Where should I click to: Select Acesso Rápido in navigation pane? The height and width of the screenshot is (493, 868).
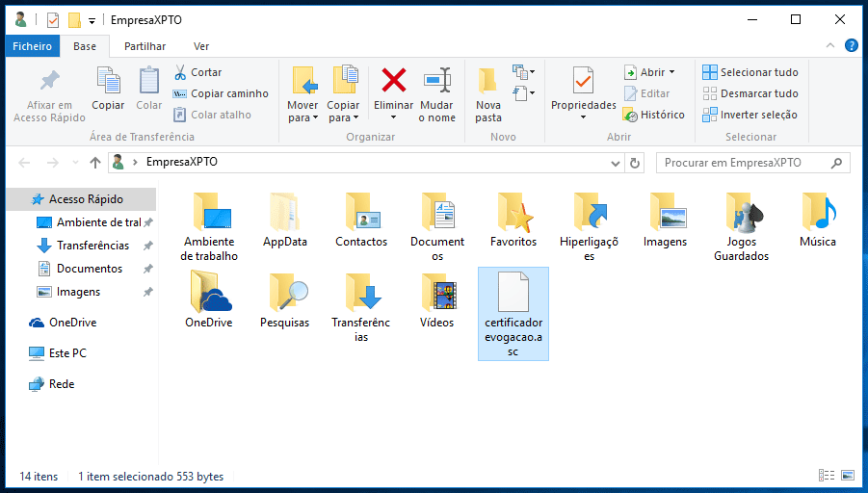click(x=81, y=199)
